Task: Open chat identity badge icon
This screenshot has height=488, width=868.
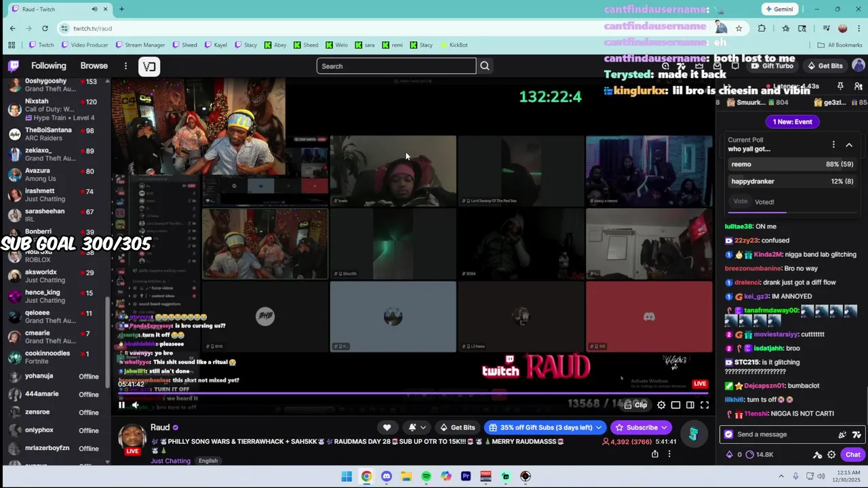Action: (729, 434)
